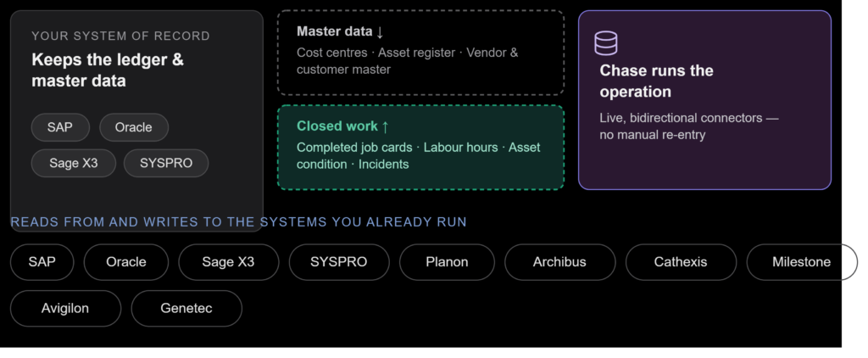868x358 pixels.
Task: Click the Sage X3 chip in the system of record card
Action: (74, 163)
